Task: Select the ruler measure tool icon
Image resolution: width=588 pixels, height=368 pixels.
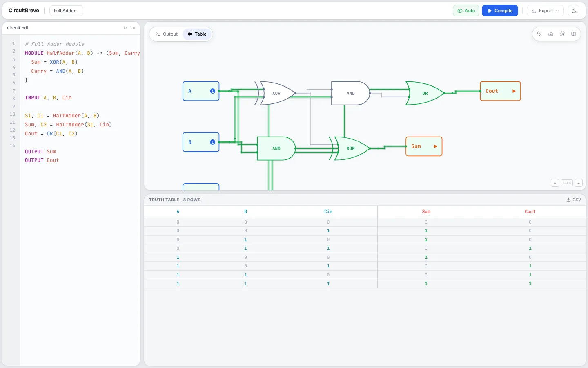Action: (x=539, y=34)
